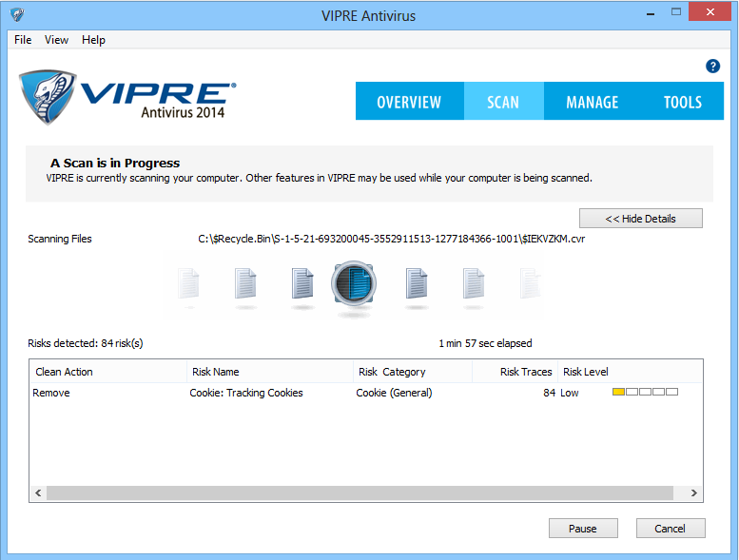The height and width of the screenshot is (560, 739).
Task: Pause the running scan
Action: coord(583,529)
